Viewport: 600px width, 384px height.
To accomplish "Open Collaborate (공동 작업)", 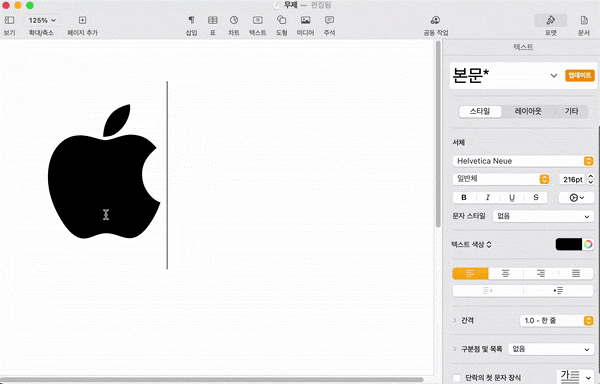I will tap(435, 20).
